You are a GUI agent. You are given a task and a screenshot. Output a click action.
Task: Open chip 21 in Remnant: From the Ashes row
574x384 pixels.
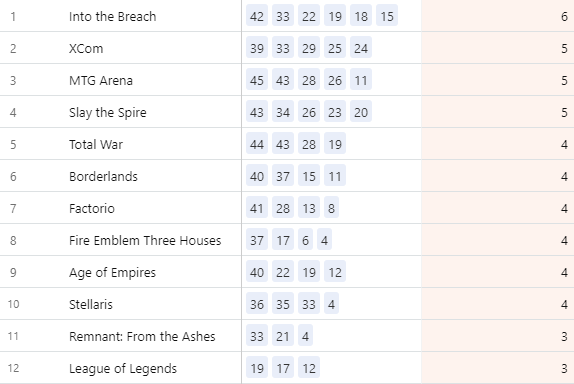(x=283, y=336)
